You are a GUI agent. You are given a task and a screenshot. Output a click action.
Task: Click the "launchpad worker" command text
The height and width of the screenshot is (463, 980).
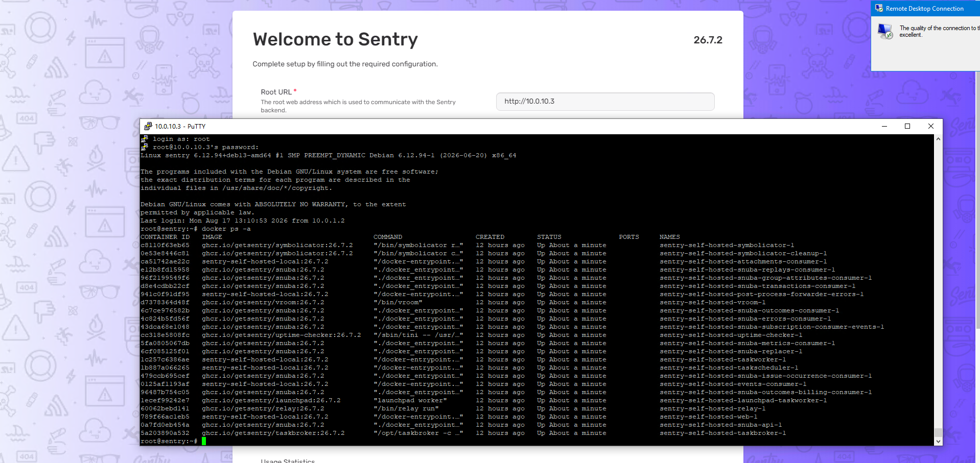(410, 400)
